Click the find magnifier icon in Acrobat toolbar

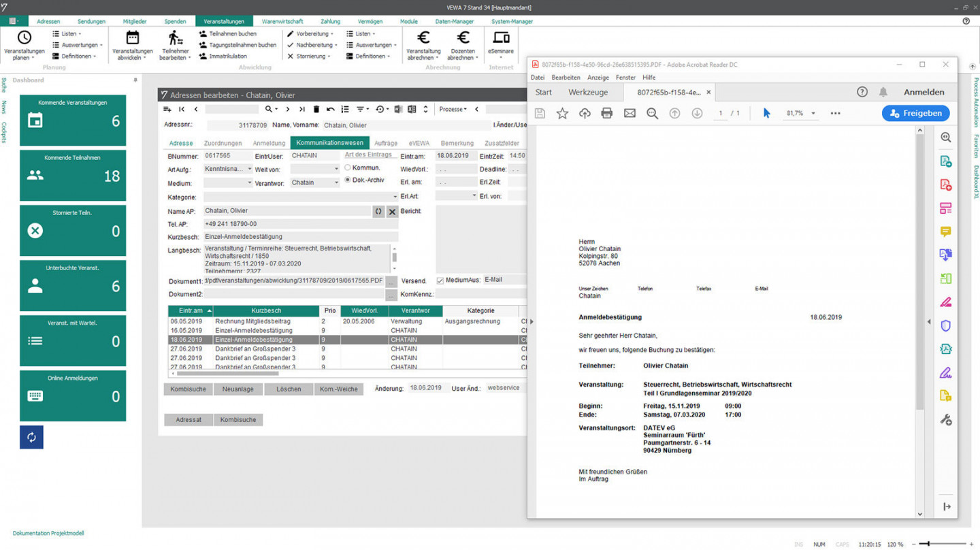point(652,113)
